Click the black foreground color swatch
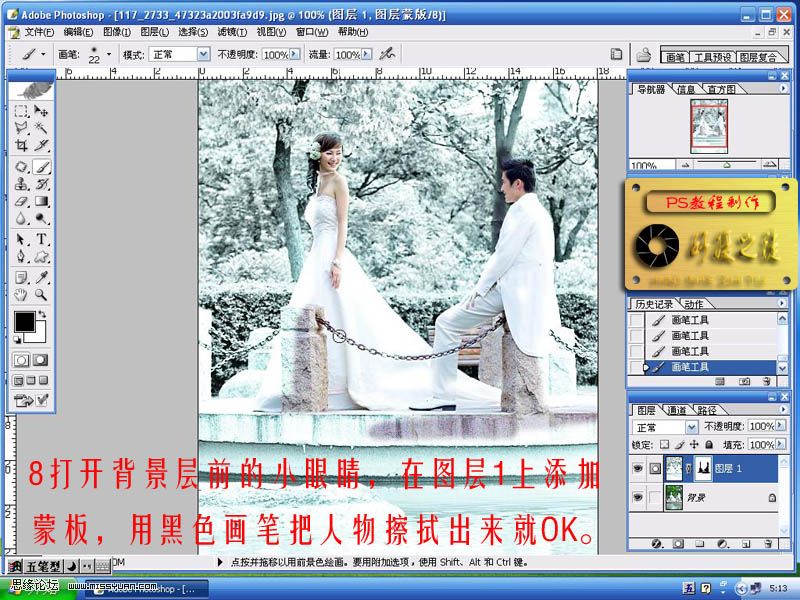 [x=24, y=322]
